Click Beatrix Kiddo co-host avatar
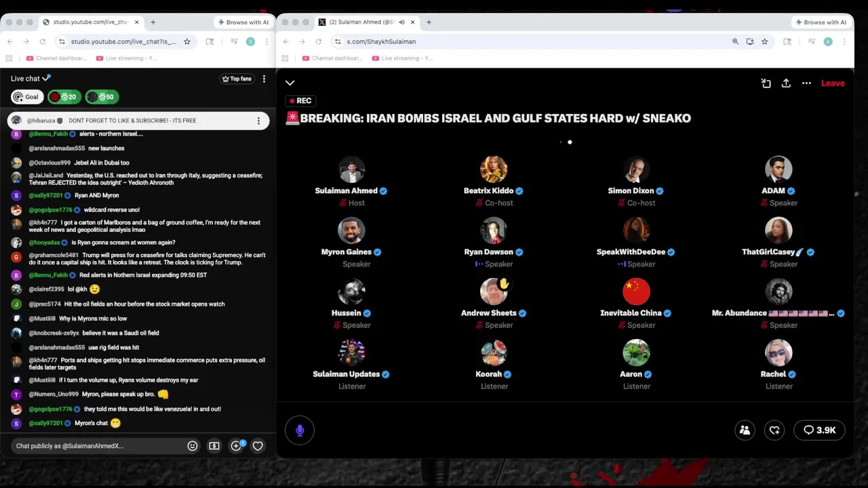 (x=494, y=169)
